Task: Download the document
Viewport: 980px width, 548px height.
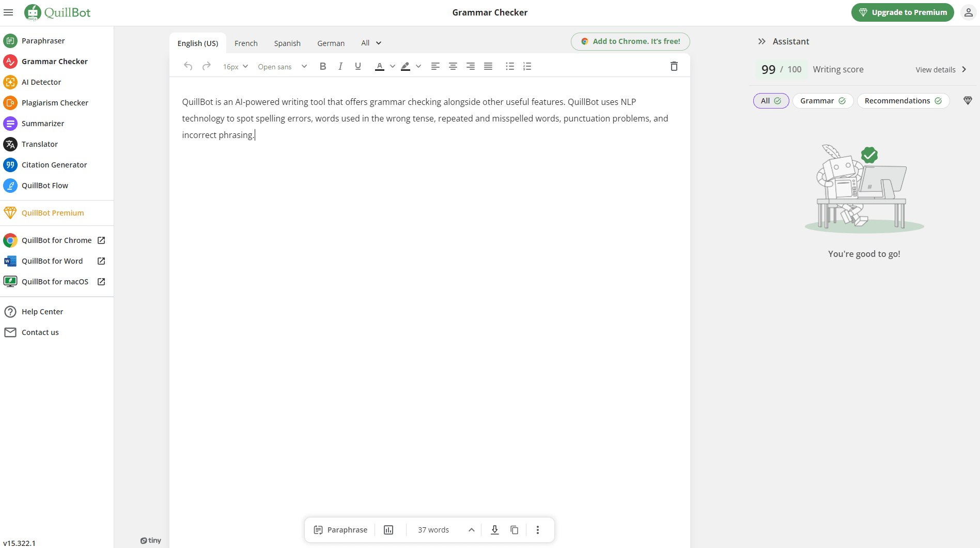Action: pos(495,530)
